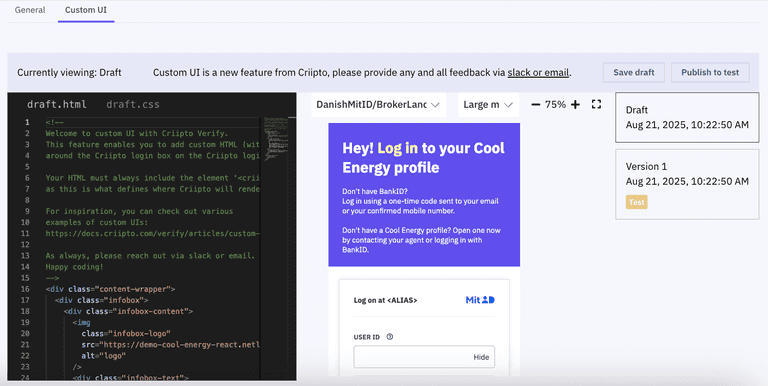Viewport: 768px width, 386px height.
Task: Click the 'As always, please reach out' comment line
Action: coord(150,256)
